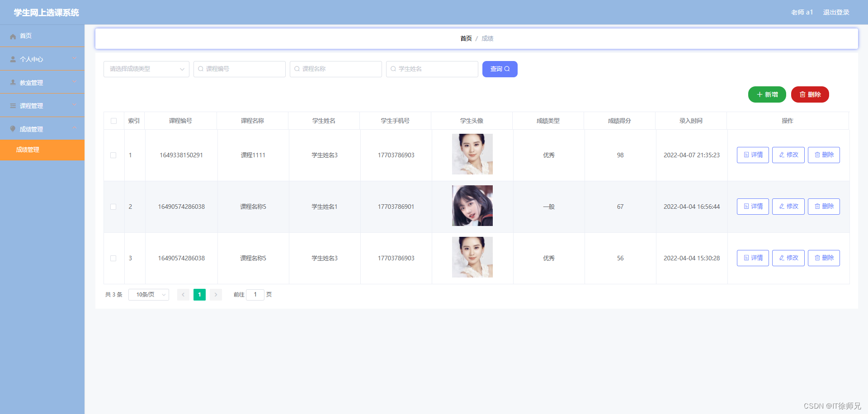Click the plus icon on the 新增 button

(759, 94)
